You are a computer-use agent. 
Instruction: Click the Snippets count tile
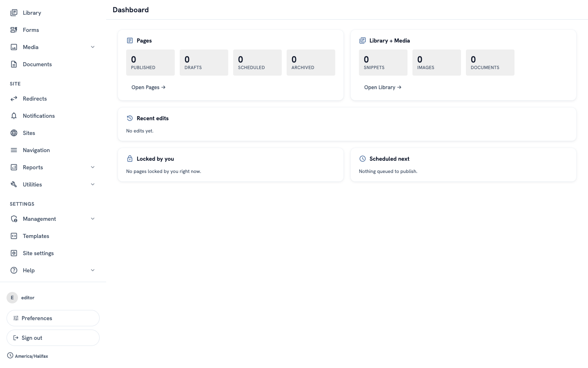coord(383,63)
